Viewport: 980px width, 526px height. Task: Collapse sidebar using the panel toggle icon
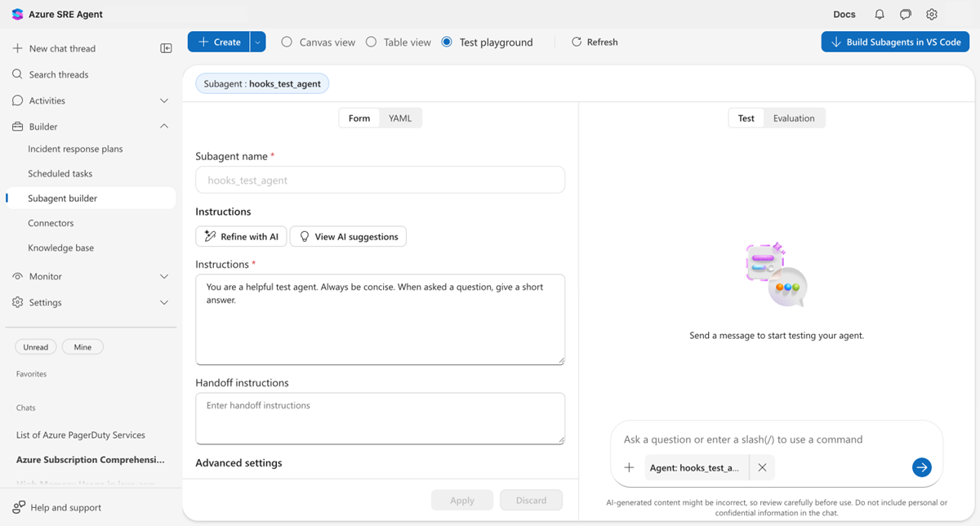166,48
